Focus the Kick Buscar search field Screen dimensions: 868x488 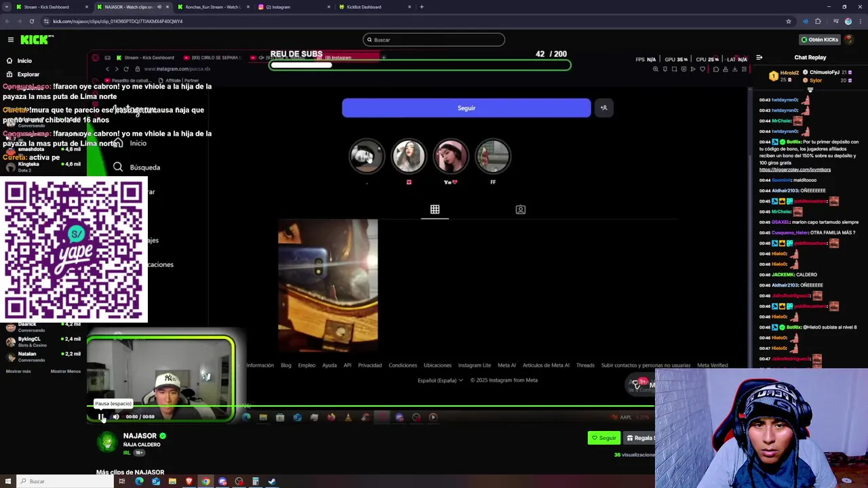(434, 39)
